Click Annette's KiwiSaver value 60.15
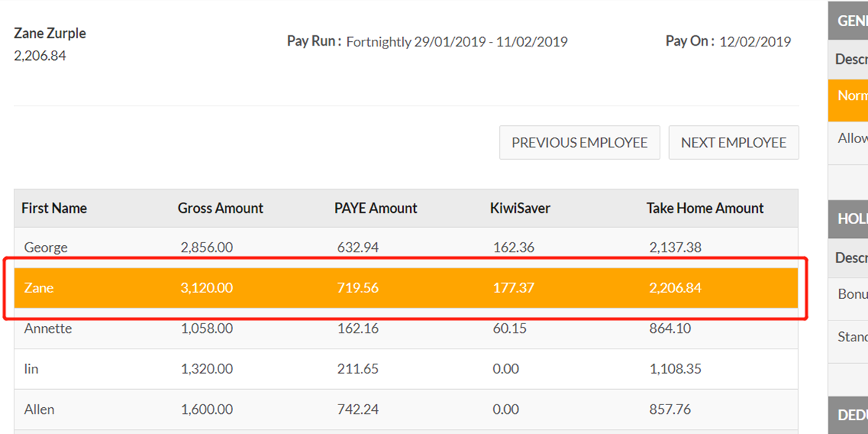Viewport: 868px width, 434px height. (510, 328)
